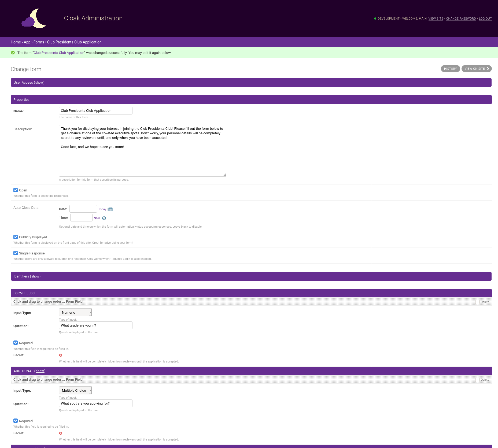This screenshot has width=498, height=448.
Task: Click the What spot are you applying for field
Action: point(96,403)
